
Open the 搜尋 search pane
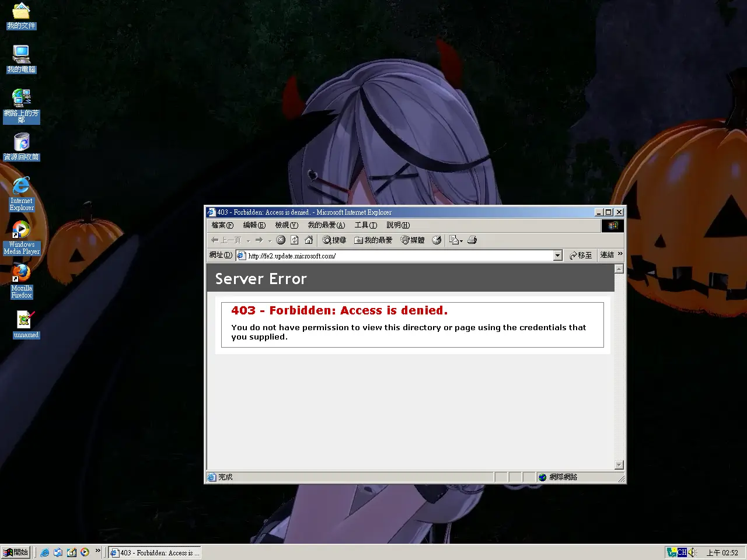pos(334,240)
